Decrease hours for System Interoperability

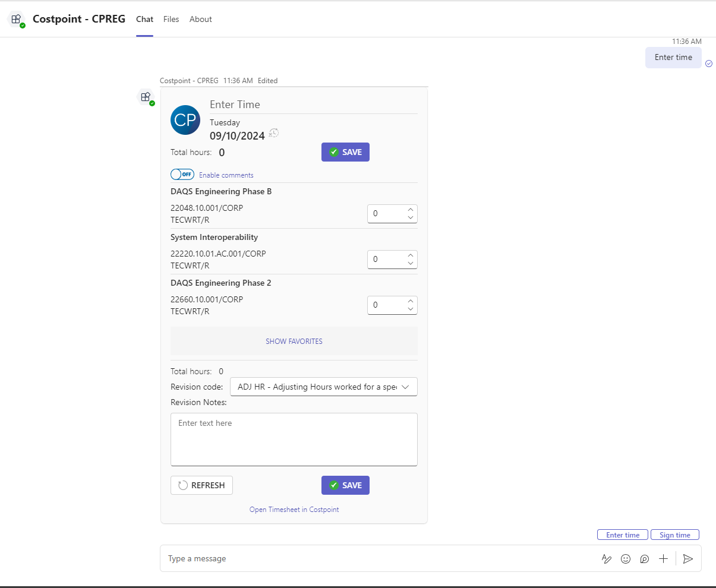pos(411,263)
